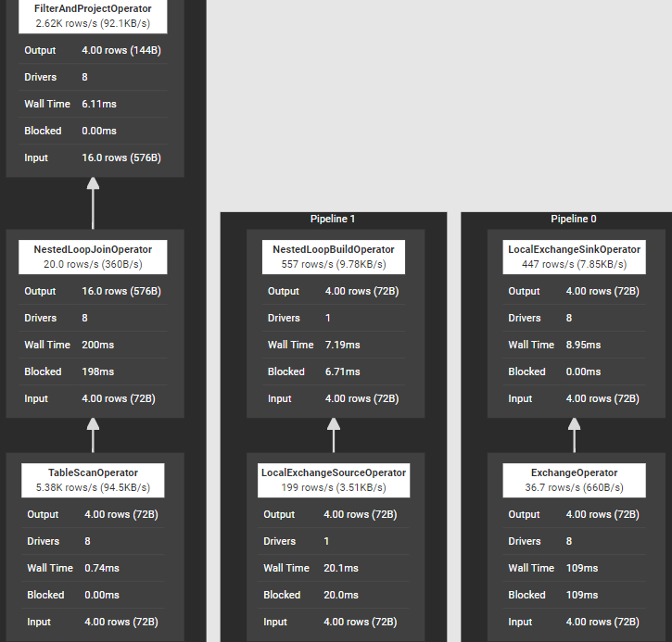Click the Pipeline 0 title
Viewport: 672px width, 642px height.
(x=574, y=219)
